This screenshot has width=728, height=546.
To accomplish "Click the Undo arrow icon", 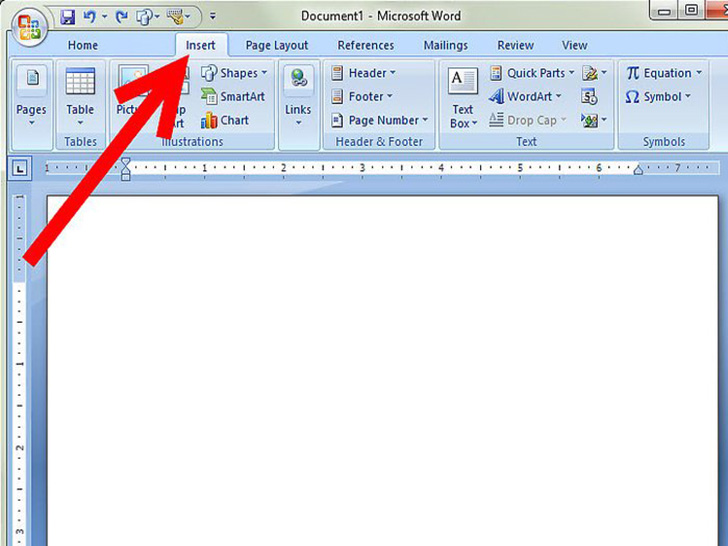I will point(89,17).
